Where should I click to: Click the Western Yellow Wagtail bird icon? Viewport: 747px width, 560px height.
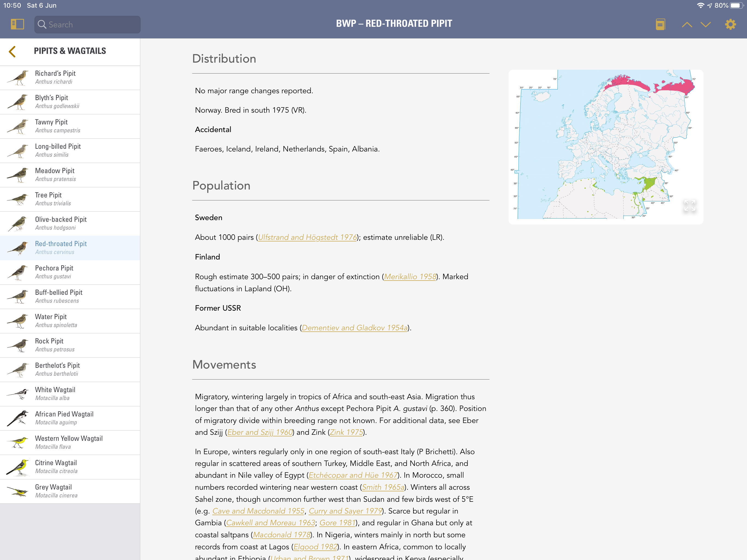click(x=17, y=442)
